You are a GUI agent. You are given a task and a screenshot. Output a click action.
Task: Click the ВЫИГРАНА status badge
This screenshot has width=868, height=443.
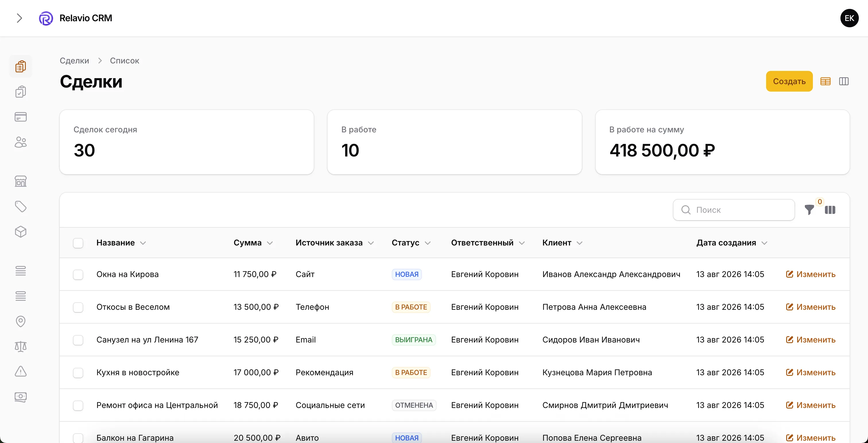(413, 339)
